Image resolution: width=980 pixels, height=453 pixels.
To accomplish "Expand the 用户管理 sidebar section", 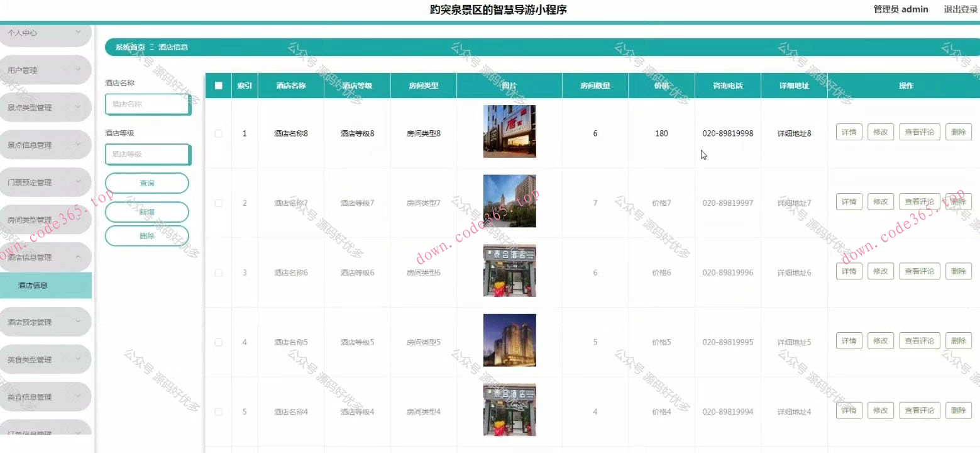I will click(x=44, y=69).
